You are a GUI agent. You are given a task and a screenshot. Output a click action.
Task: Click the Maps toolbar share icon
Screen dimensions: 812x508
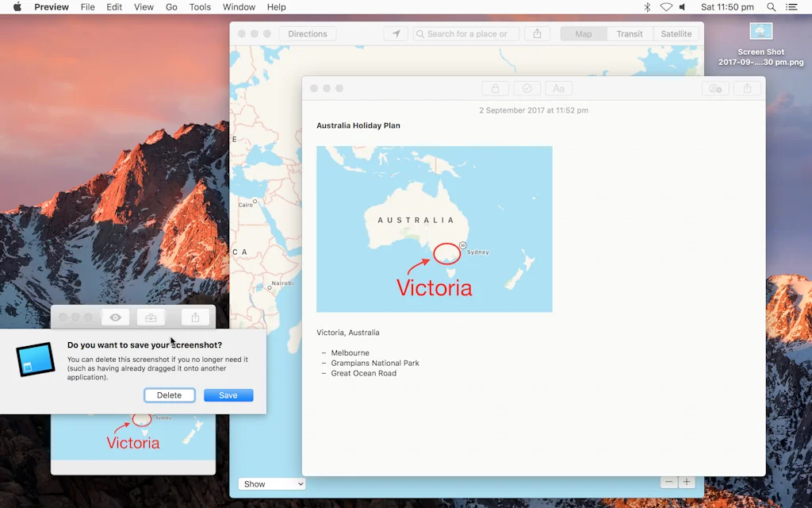tap(538, 34)
